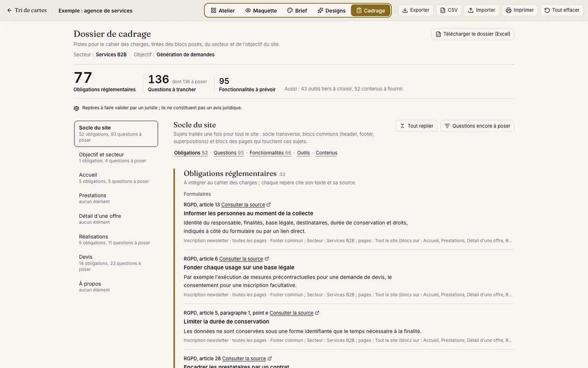This screenshot has width=588, height=368.
Task: Click the legal scales icon
Action: (x=76, y=108)
